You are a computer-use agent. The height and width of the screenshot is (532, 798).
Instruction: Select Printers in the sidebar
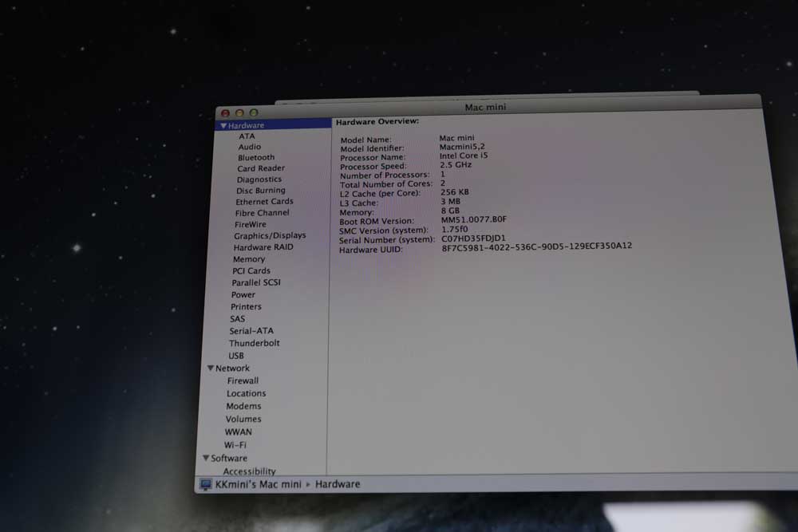pos(246,307)
